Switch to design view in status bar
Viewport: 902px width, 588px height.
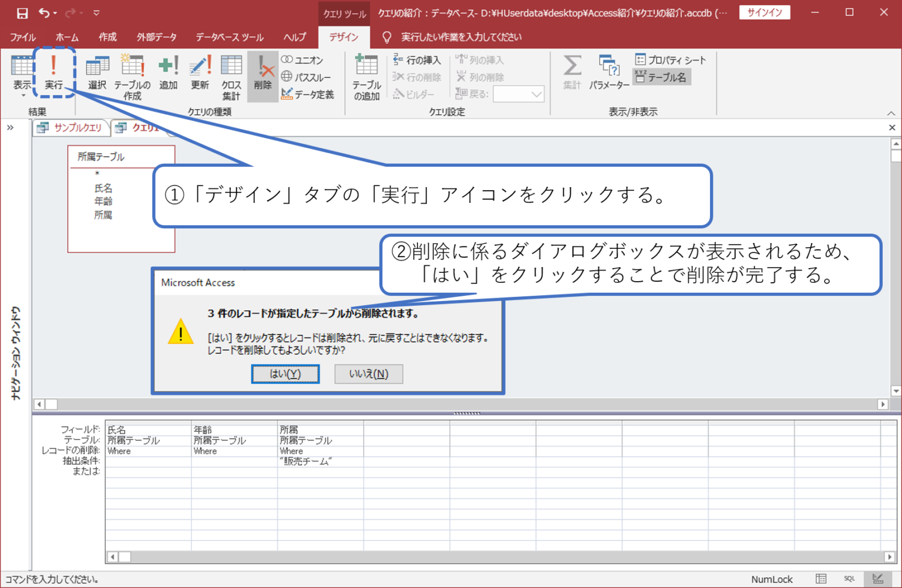878,579
